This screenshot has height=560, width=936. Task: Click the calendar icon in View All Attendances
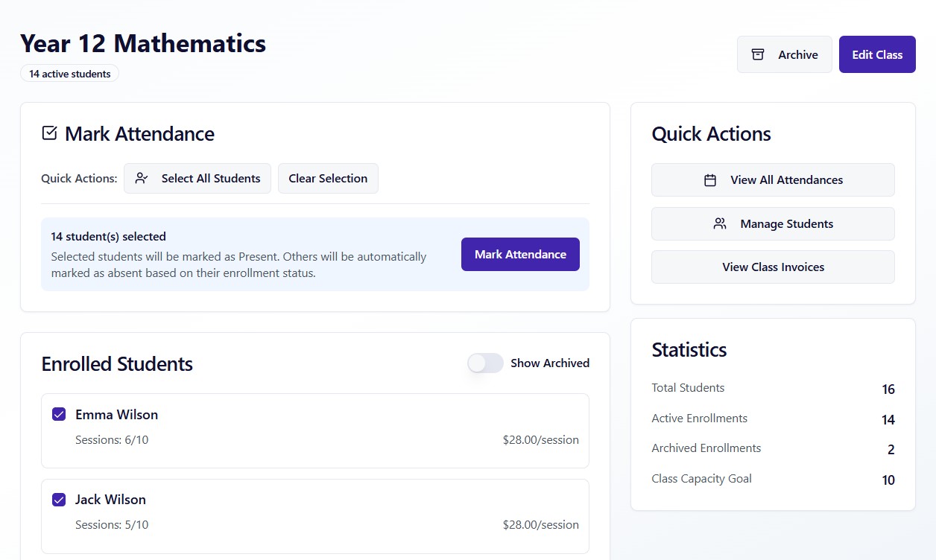click(710, 179)
